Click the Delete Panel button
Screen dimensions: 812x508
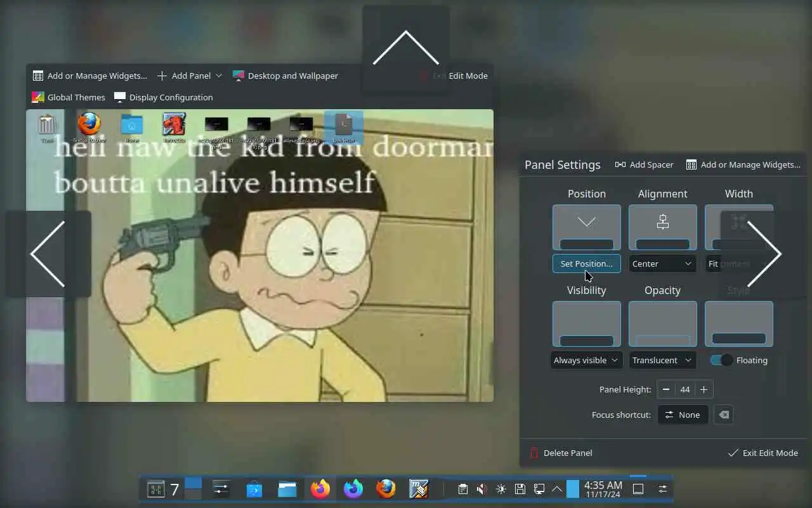561,453
